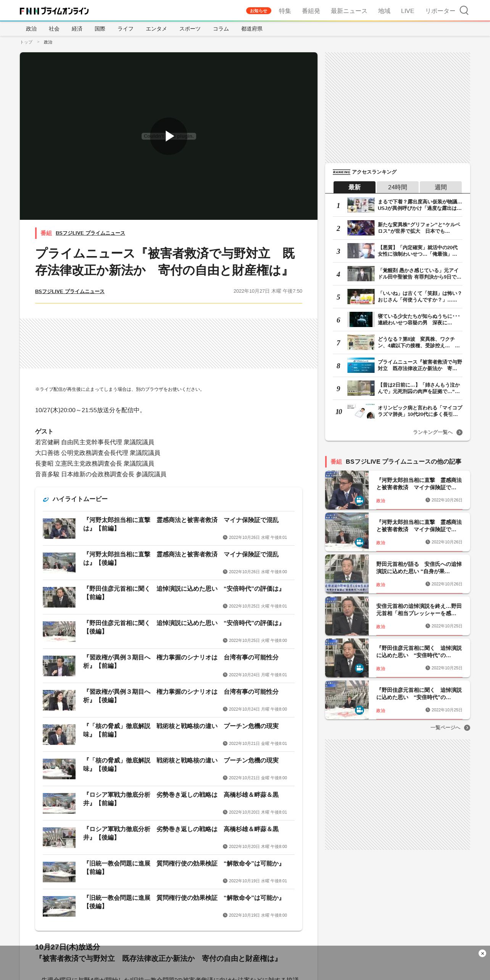This screenshot has height=980, width=490.
Task: Open ranking item 1 about USJ costumes
Action: tap(398, 205)
